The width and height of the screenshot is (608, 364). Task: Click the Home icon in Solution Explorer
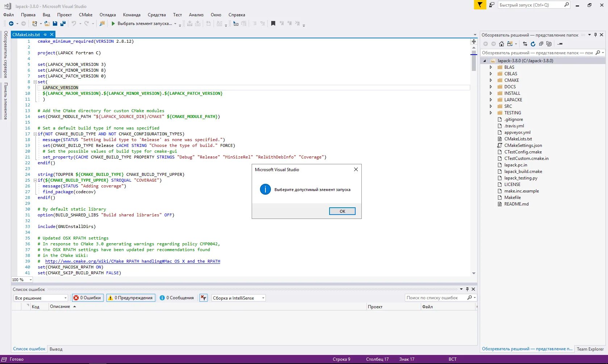[502, 44]
